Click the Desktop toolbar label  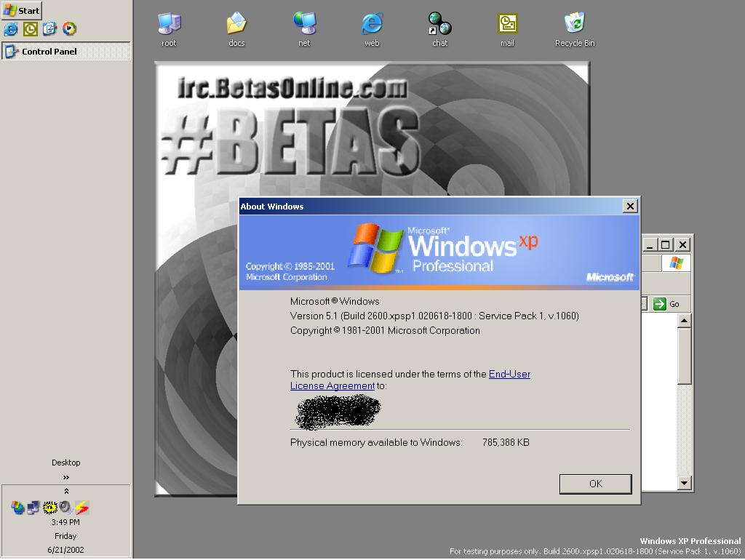tap(66, 463)
